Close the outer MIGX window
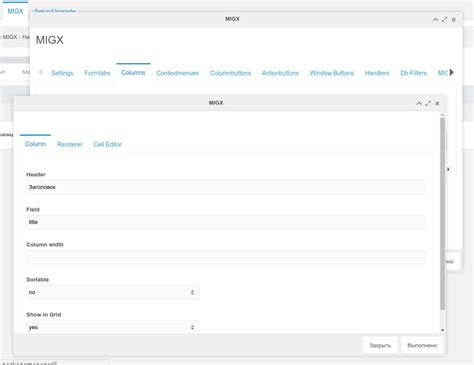The image size is (474, 365). coord(454,20)
